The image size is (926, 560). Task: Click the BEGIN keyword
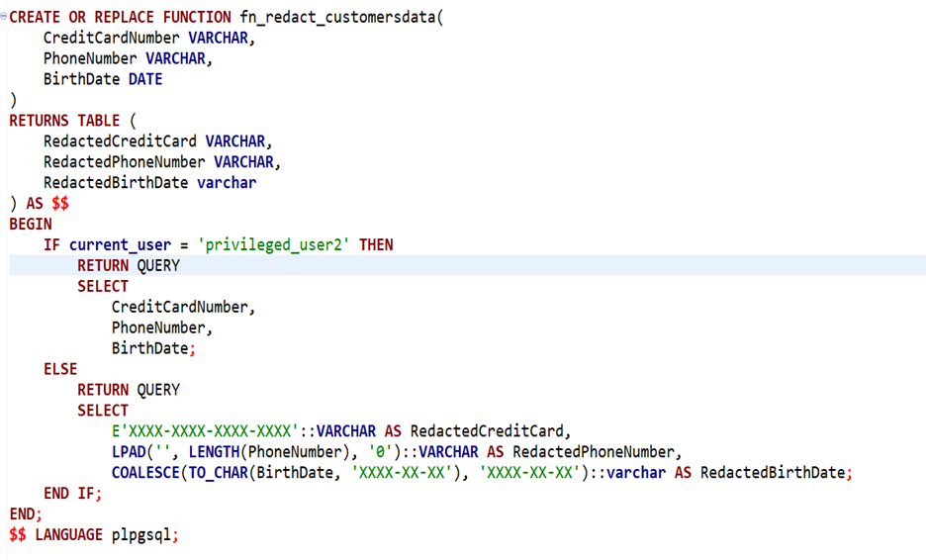tap(31, 225)
